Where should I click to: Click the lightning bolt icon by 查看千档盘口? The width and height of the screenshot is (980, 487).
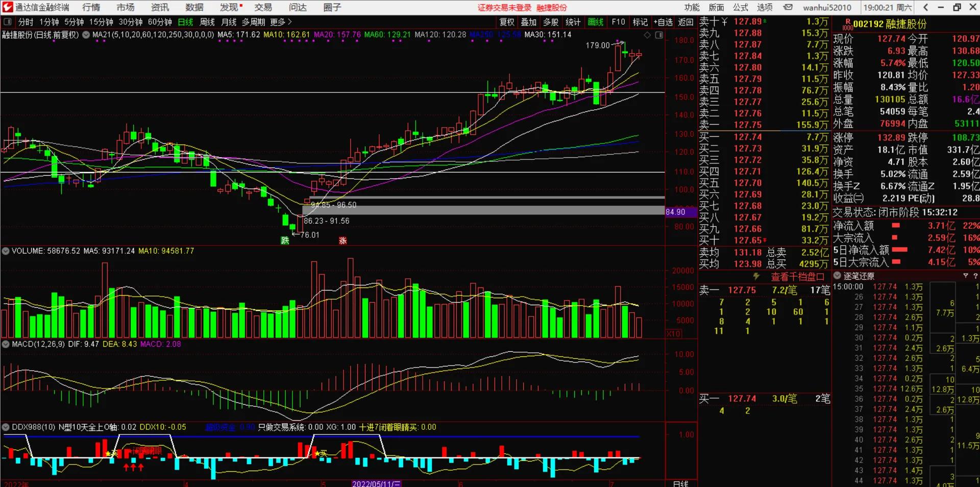coord(756,276)
